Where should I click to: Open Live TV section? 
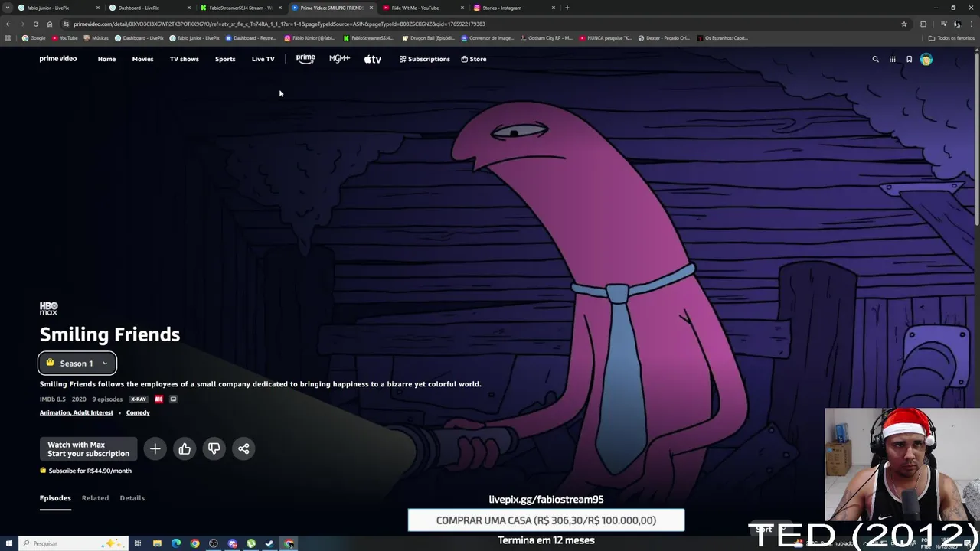[263, 59]
